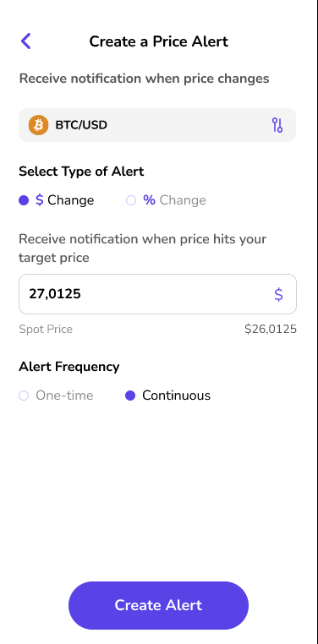This screenshot has width=318, height=644.
Task: Click the Alert Frequency heading
Action: pos(69,366)
